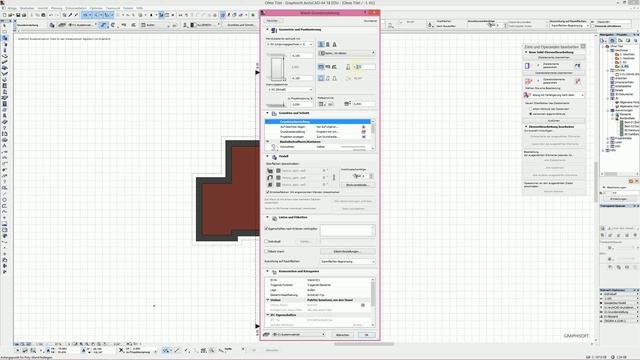640x360 pixels.
Task: Click the wall top offset input field
Action: [302, 56]
